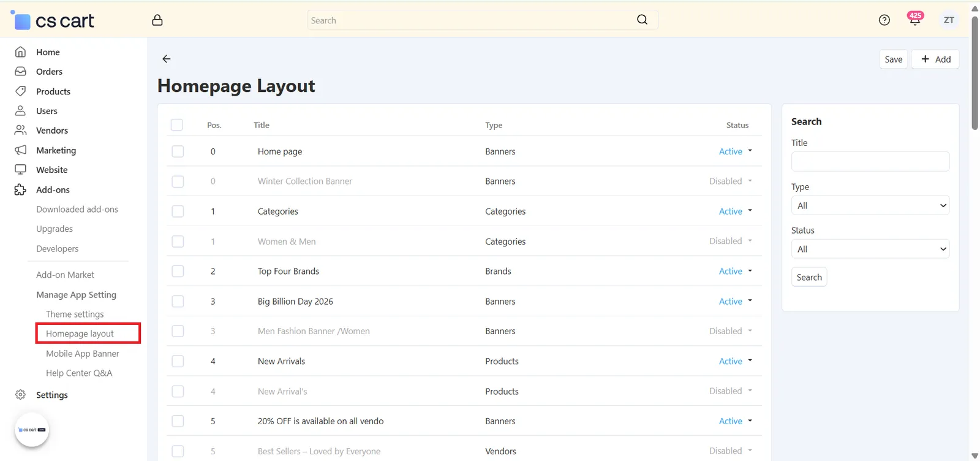Check the New Arrivals active row checkbox
This screenshot has width=980, height=461.
point(178,361)
